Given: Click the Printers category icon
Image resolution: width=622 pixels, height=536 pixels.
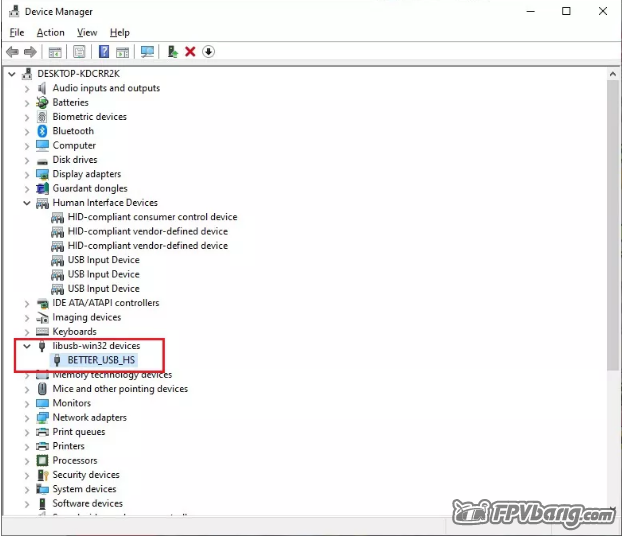Looking at the screenshot, I should (x=42, y=446).
